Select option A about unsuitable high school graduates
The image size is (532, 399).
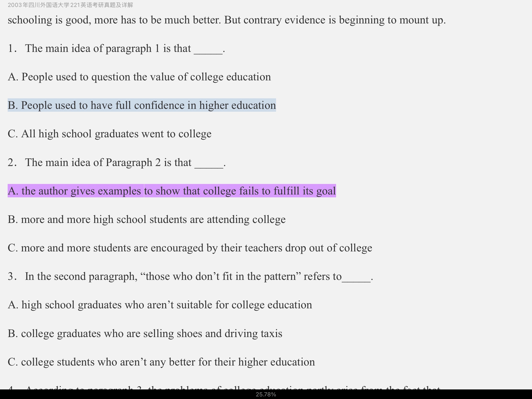coord(160,305)
